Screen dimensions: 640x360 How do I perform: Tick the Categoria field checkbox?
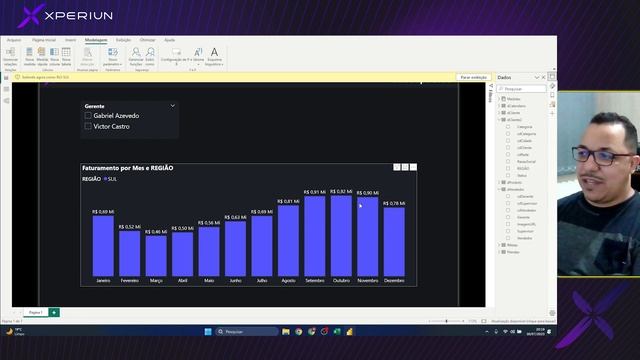[508, 127]
